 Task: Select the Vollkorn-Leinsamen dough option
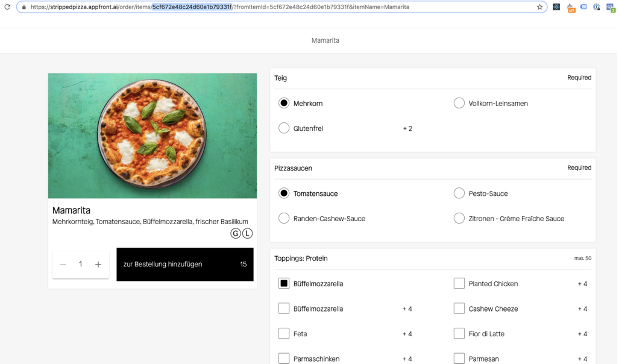[459, 104]
